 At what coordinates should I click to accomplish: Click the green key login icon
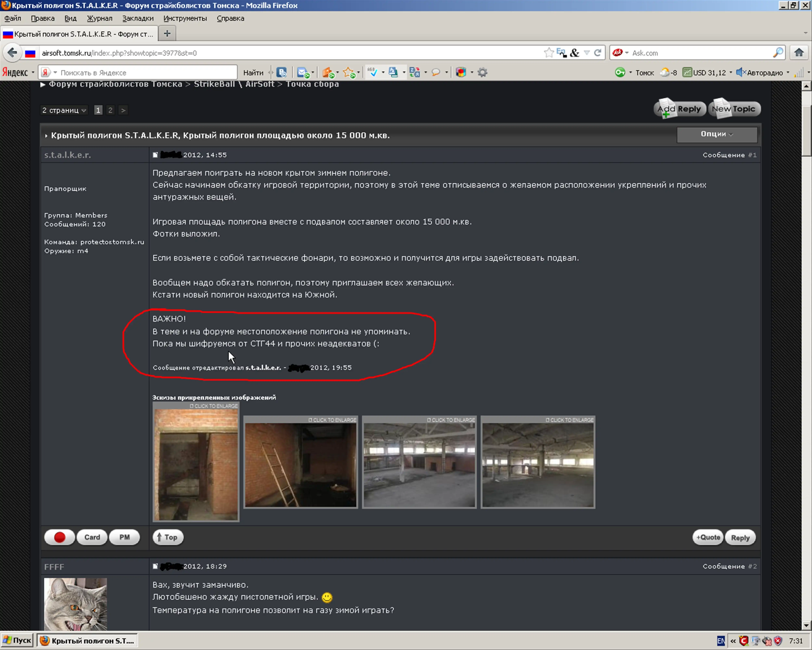pos(620,72)
